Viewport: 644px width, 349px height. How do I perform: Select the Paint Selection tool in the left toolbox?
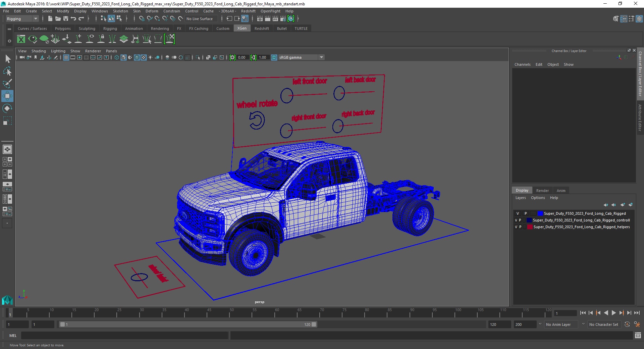tap(7, 84)
